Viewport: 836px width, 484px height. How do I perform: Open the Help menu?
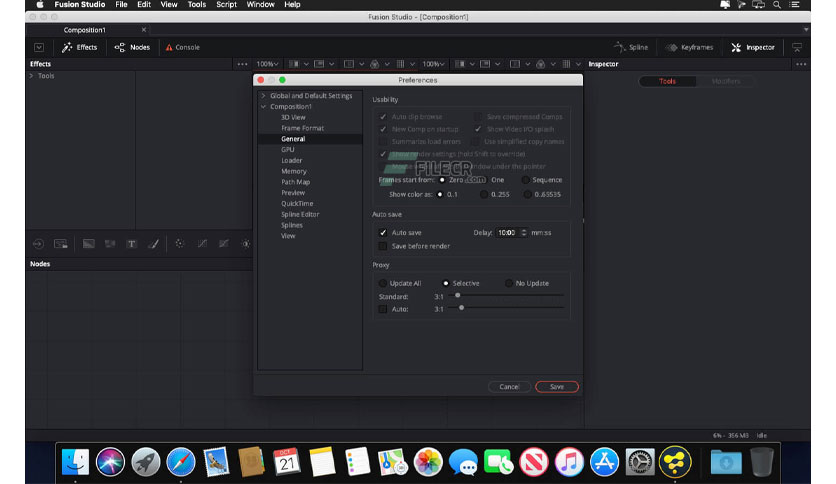292,5
